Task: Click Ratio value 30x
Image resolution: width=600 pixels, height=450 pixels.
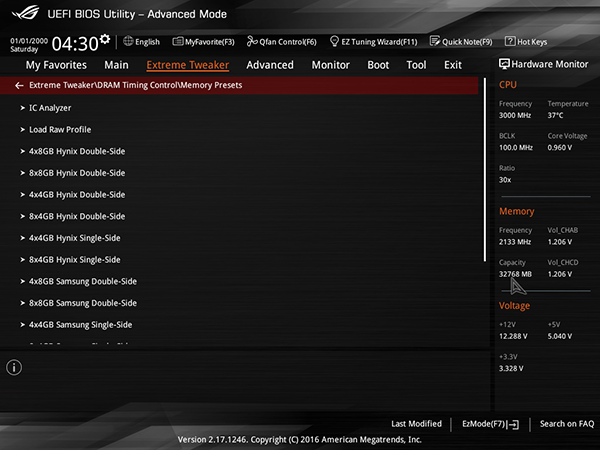Action: (x=505, y=180)
